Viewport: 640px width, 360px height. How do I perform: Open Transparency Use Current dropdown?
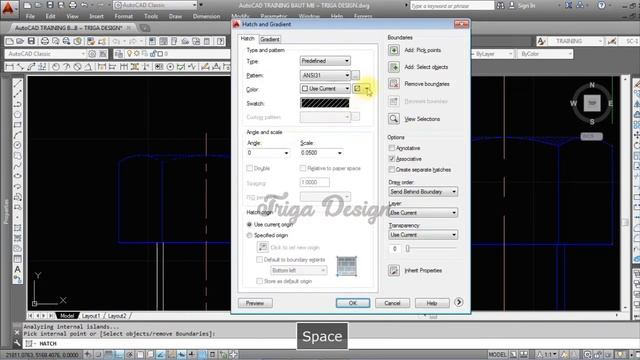pos(423,235)
